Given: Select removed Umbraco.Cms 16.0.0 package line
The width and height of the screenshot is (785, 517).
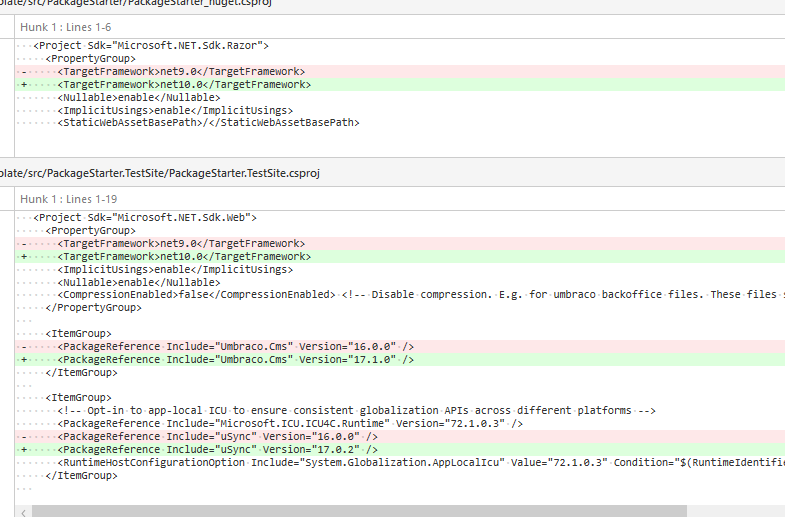Looking at the screenshot, I should pyautogui.click(x=235, y=346).
